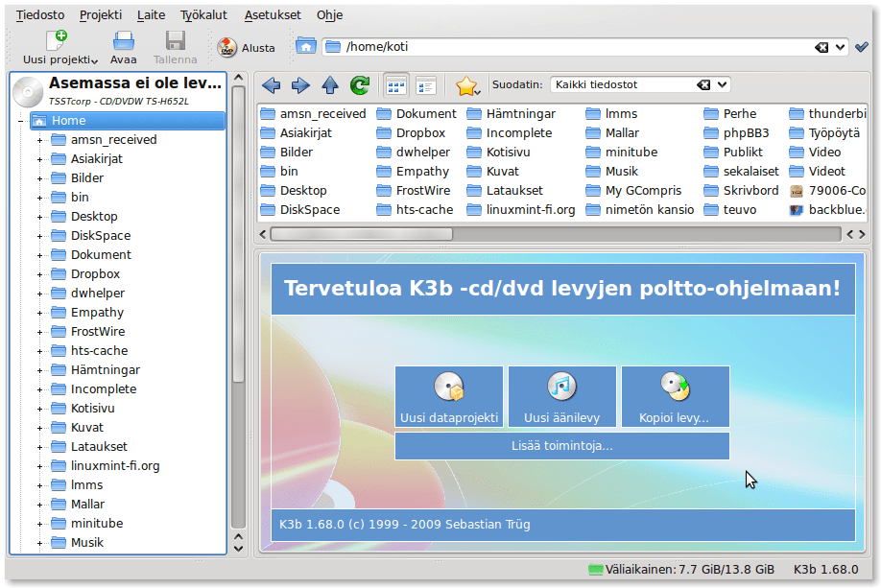Screen dimensions: 881x588
Task: Click the Kopioi levy disc icon
Action: click(x=675, y=387)
